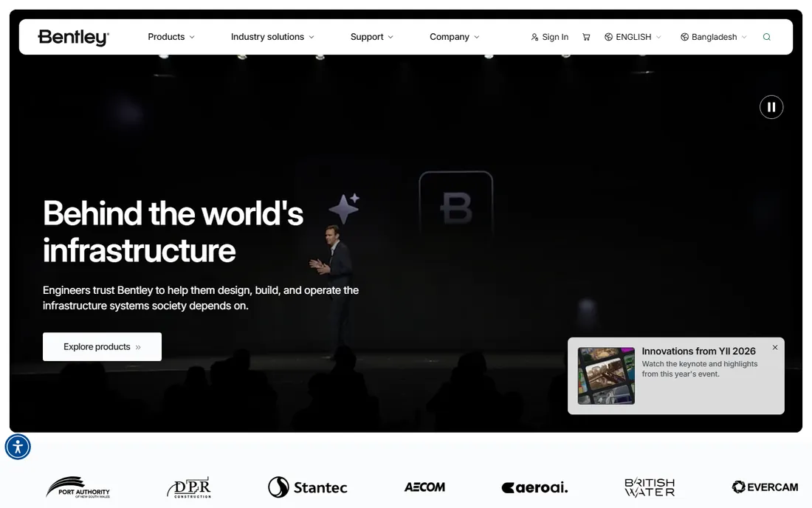Open the Bangladesh region selector

point(714,37)
